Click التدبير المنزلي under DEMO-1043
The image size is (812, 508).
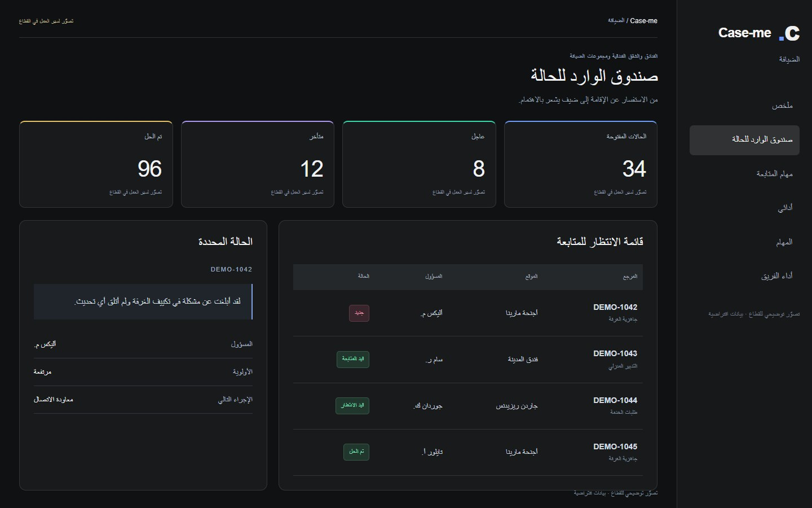pos(623,366)
